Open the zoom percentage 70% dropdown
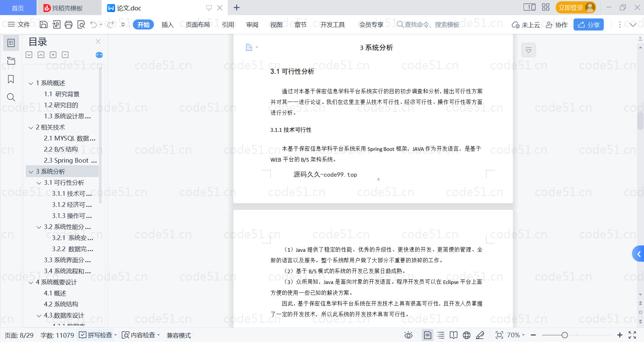Image resolution: width=644 pixels, height=342 pixels. tap(516, 335)
